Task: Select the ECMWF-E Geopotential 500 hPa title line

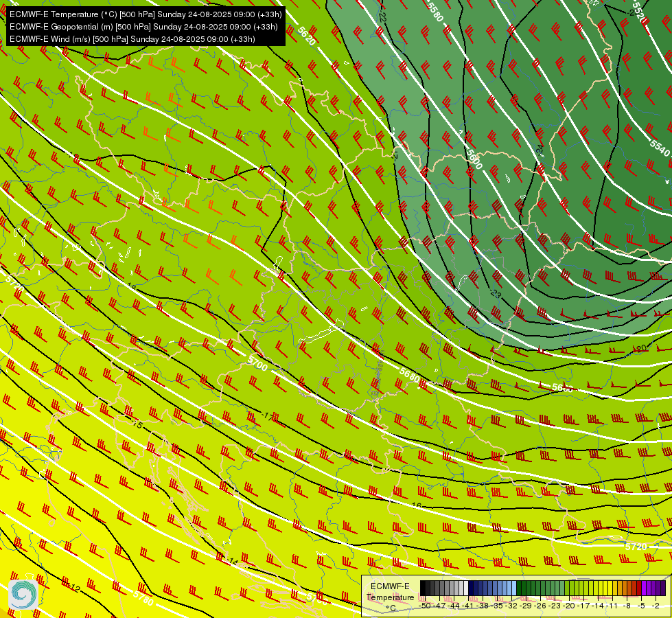Action: pos(143,27)
